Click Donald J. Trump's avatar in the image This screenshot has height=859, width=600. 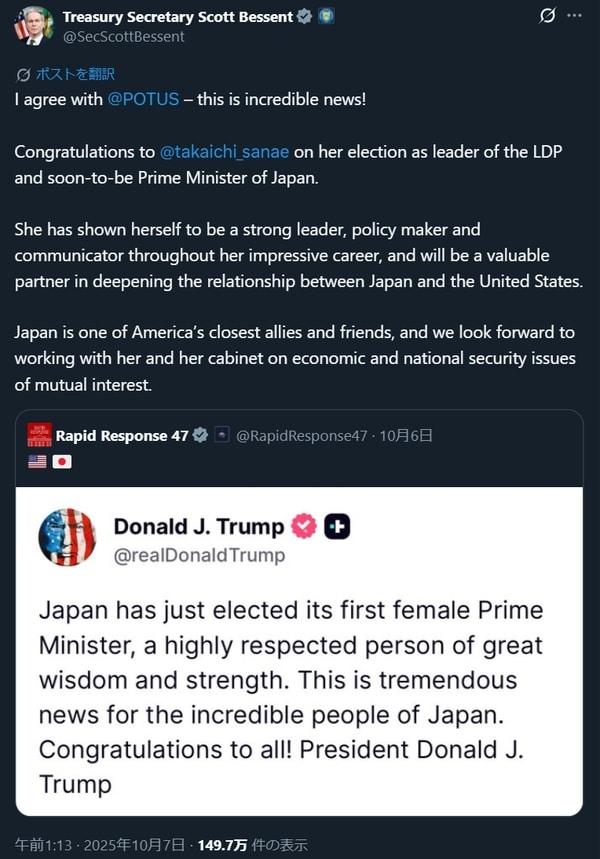[x=67, y=537]
